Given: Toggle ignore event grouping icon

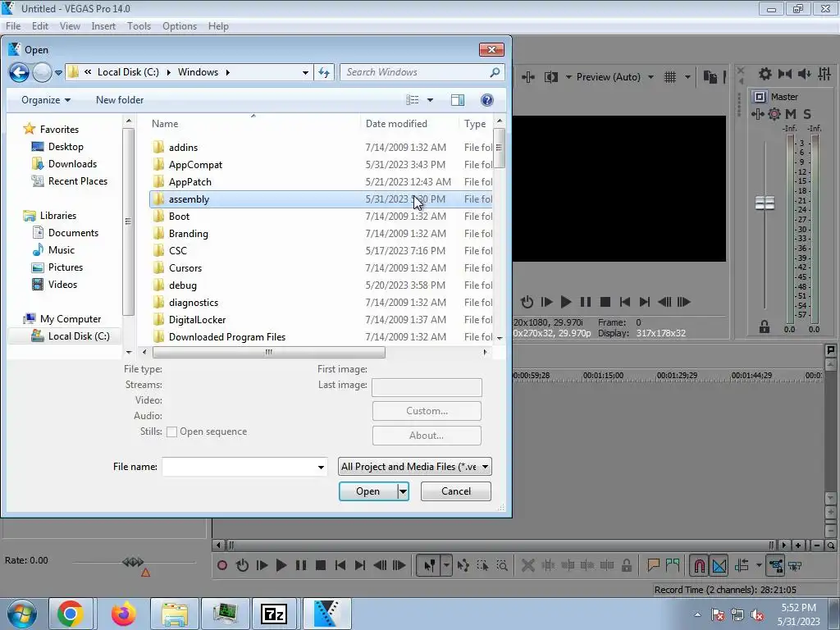Looking at the screenshot, I should click(795, 565).
